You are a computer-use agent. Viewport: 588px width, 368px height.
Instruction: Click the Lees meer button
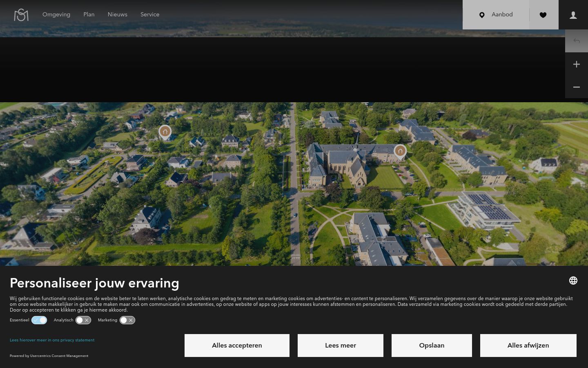tap(341, 346)
